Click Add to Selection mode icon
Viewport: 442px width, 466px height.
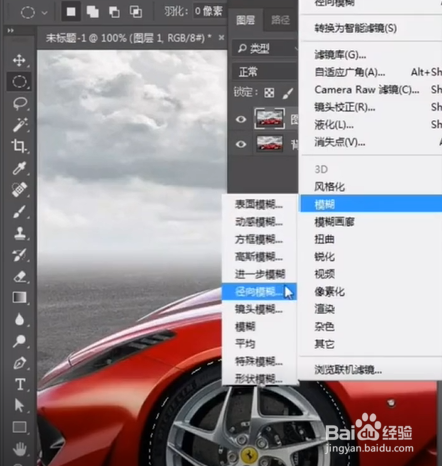pyautogui.click(x=93, y=12)
